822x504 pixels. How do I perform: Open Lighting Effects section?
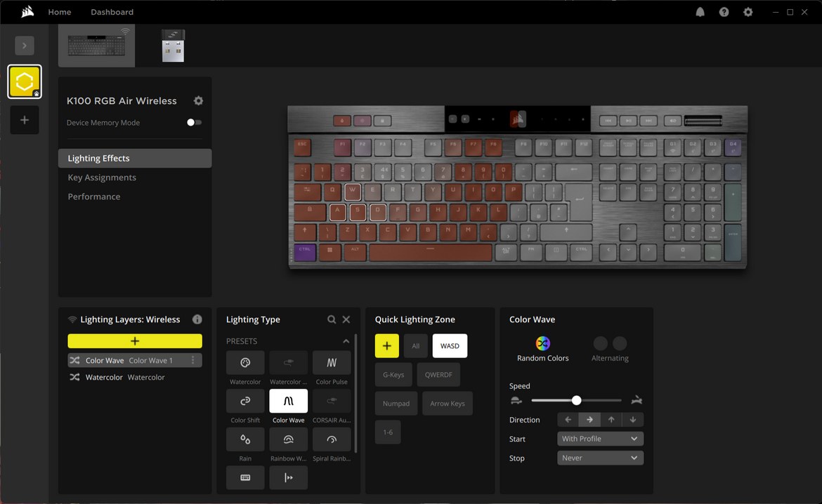point(135,158)
